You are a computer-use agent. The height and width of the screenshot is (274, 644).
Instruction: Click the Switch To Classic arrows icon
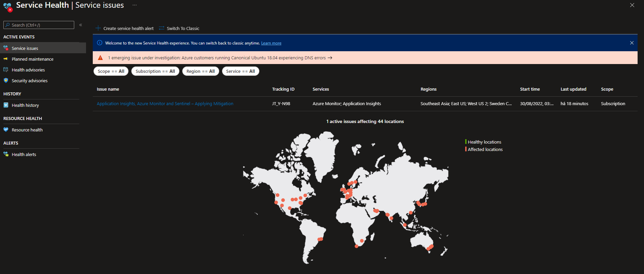(162, 28)
